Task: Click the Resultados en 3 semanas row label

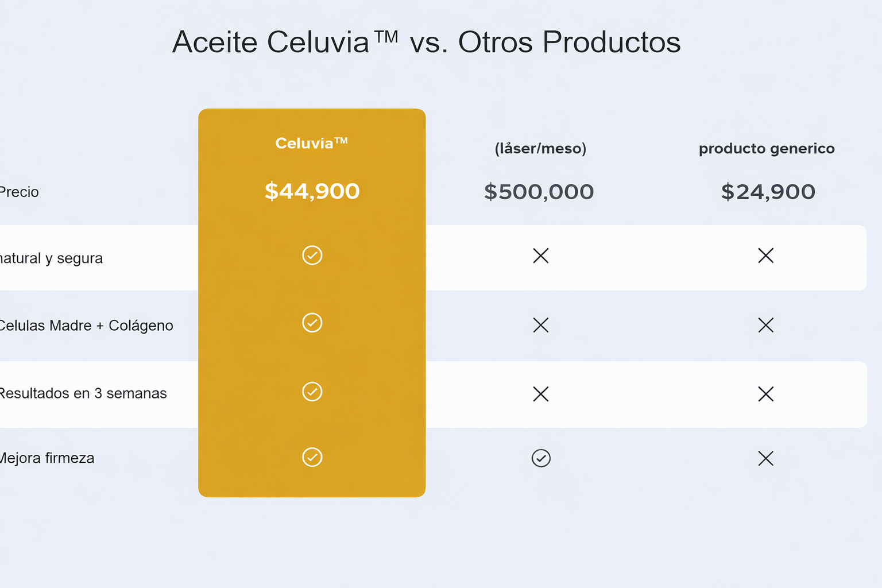Action: coord(83,393)
